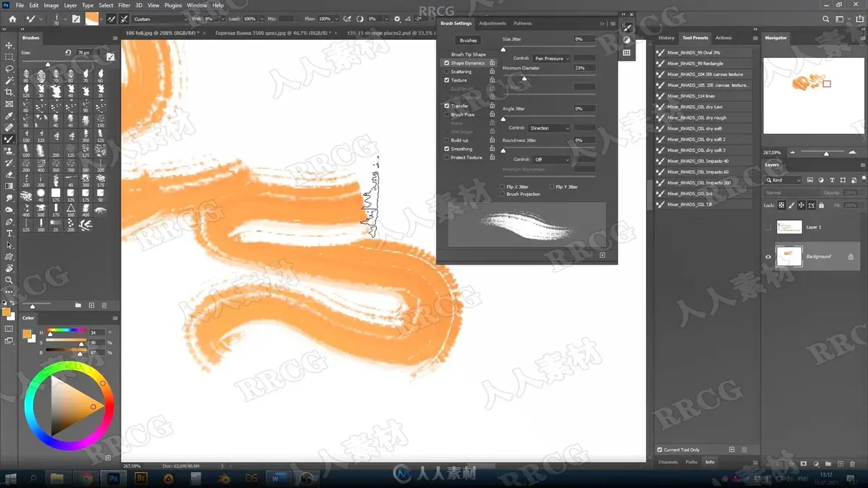Open Size Jitter Control dropdown (Pen Pressure)

[x=552, y=59]
